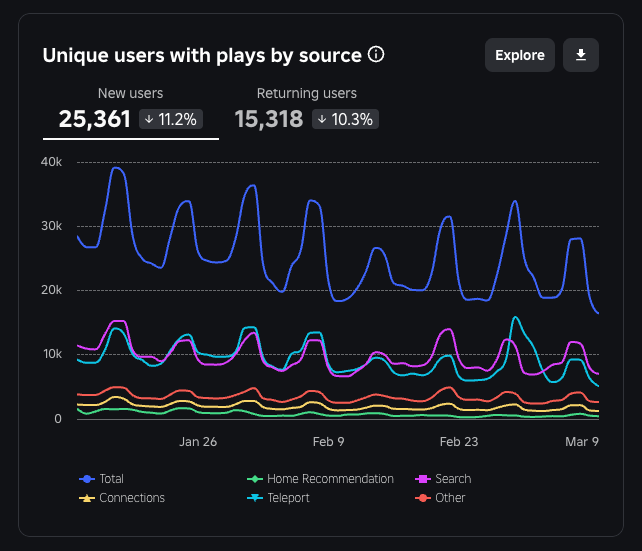
Task: Click the Mar 9 x-axis label
Action: [x=582, y=442]
